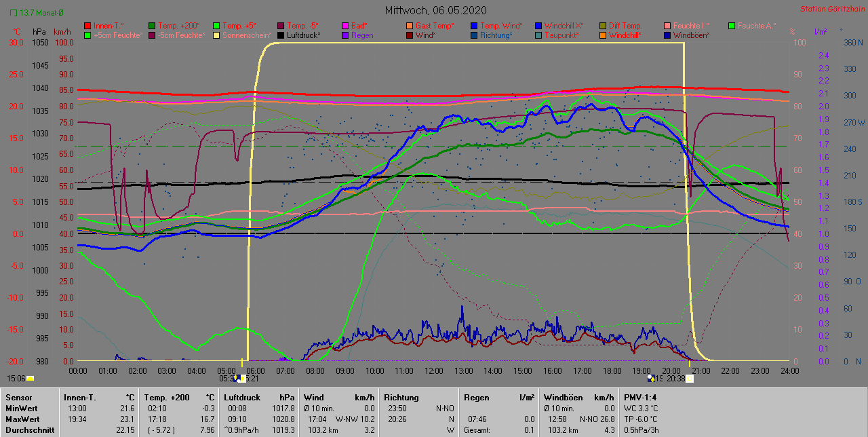Click the yellow icon beside 15:06
Screen dimensions: 868x437
pos(31,379)
